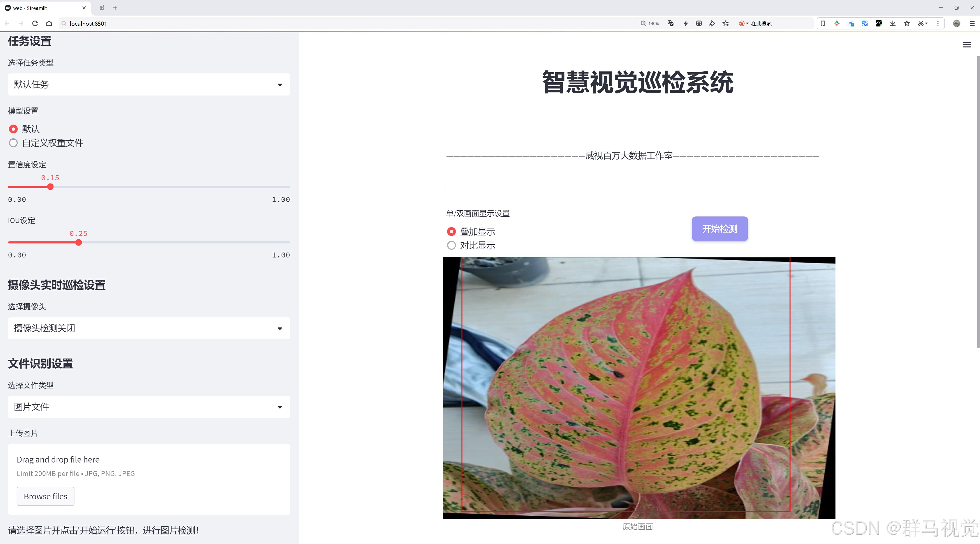Expand the 默认任务 task type dropdown

pyautogui.click(x=149, y=84)
